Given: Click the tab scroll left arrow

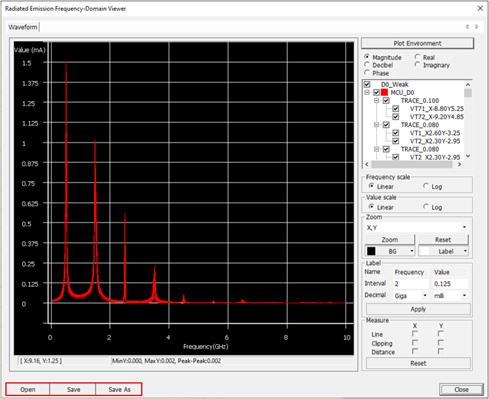Looking at the screenshot, I should click(467, 27).
